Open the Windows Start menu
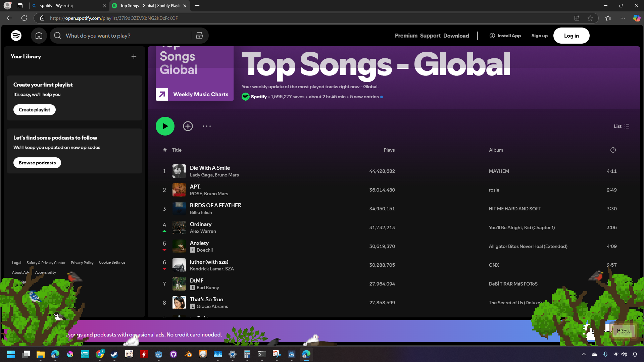The image size is (644, 362). [11, 354]
